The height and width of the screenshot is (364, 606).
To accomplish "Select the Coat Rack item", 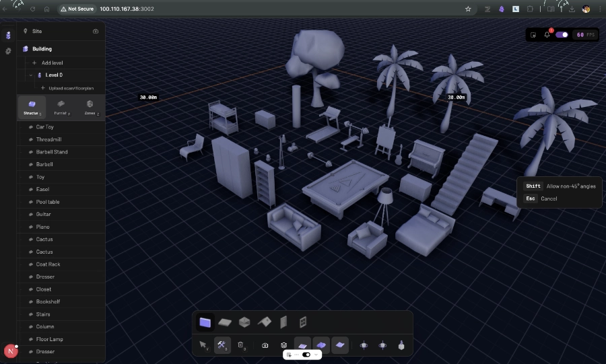I will point(61,264).
